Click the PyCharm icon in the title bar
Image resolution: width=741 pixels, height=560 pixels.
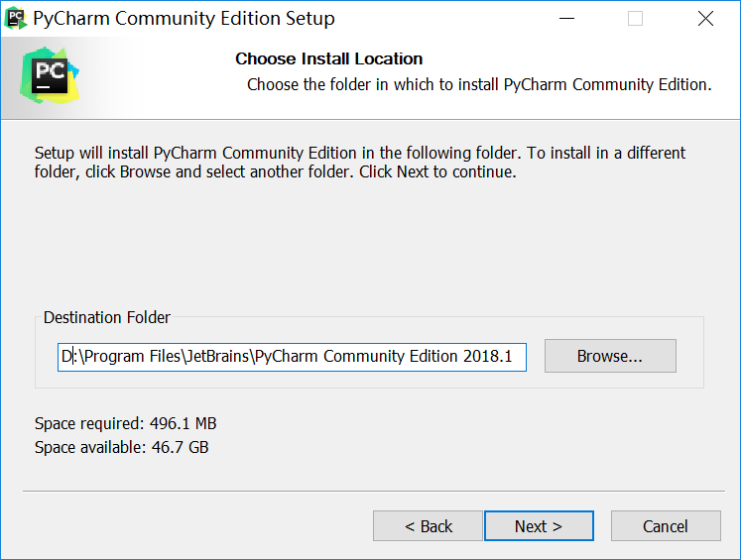(16, 18)
